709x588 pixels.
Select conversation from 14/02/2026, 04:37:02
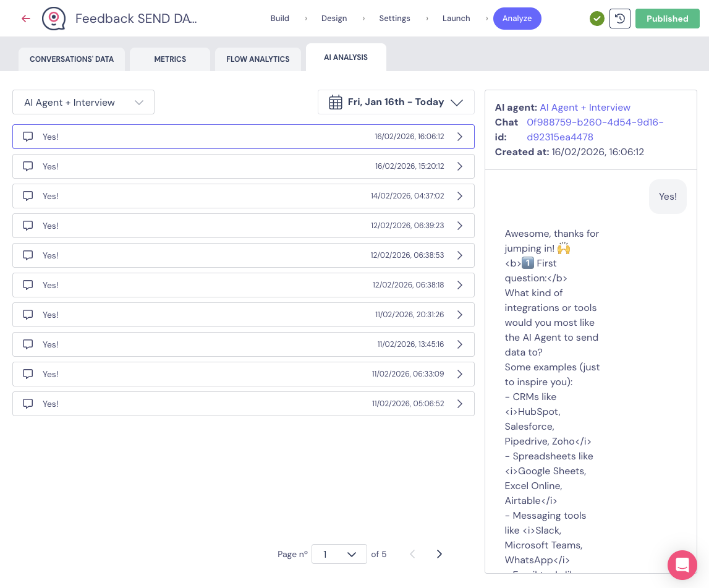pos(244,196)
